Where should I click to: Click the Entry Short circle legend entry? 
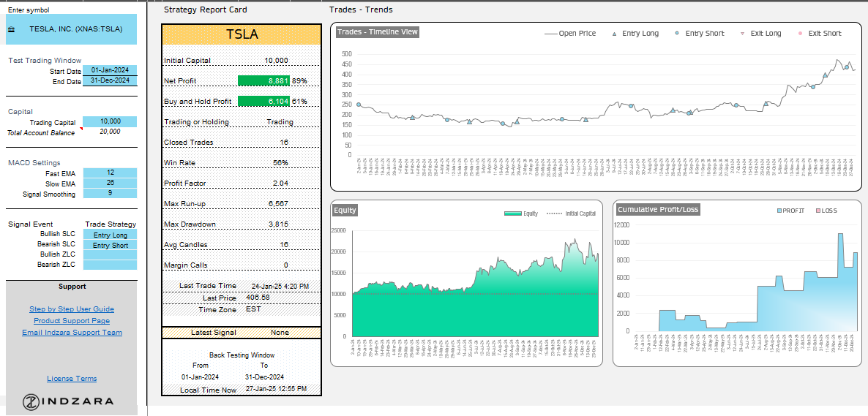tap(699, 33)
